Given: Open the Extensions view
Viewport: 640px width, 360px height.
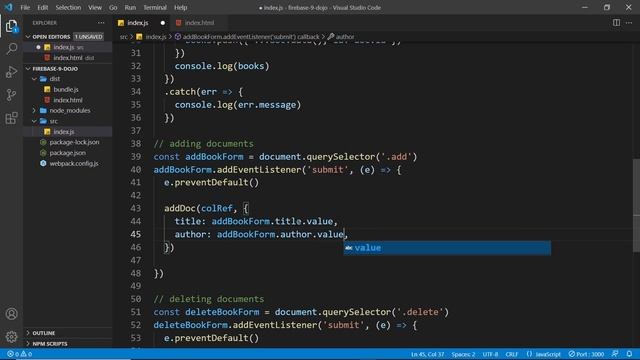Looking at the screenshot, I should pos(11,118).
